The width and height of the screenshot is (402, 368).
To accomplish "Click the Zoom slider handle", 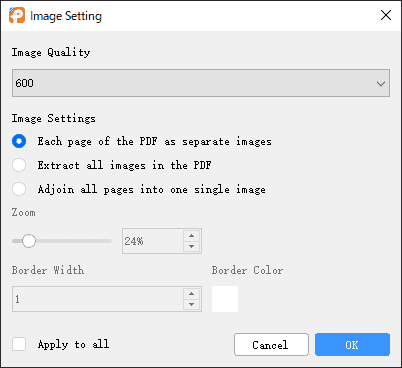I will pyautogui.click(x=29, y=241).
